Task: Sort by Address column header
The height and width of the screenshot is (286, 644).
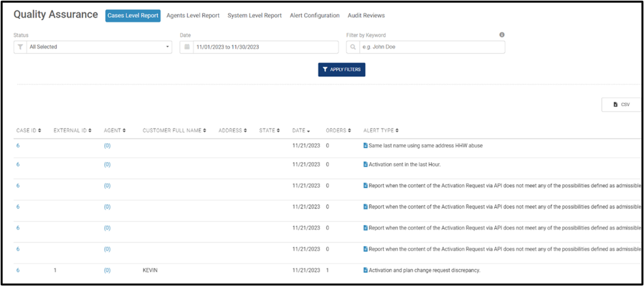Action: [233, 131]
